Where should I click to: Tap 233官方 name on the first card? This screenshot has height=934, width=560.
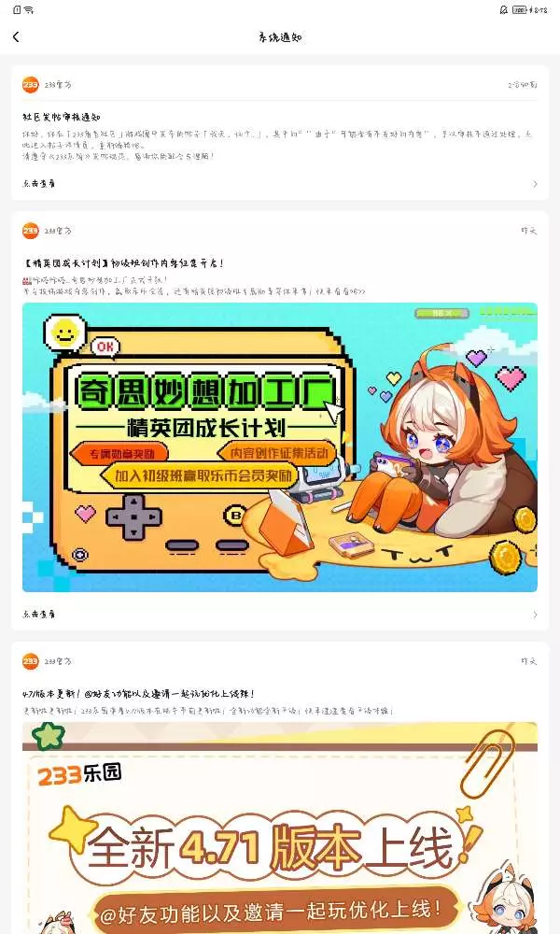tap(58, 85)
